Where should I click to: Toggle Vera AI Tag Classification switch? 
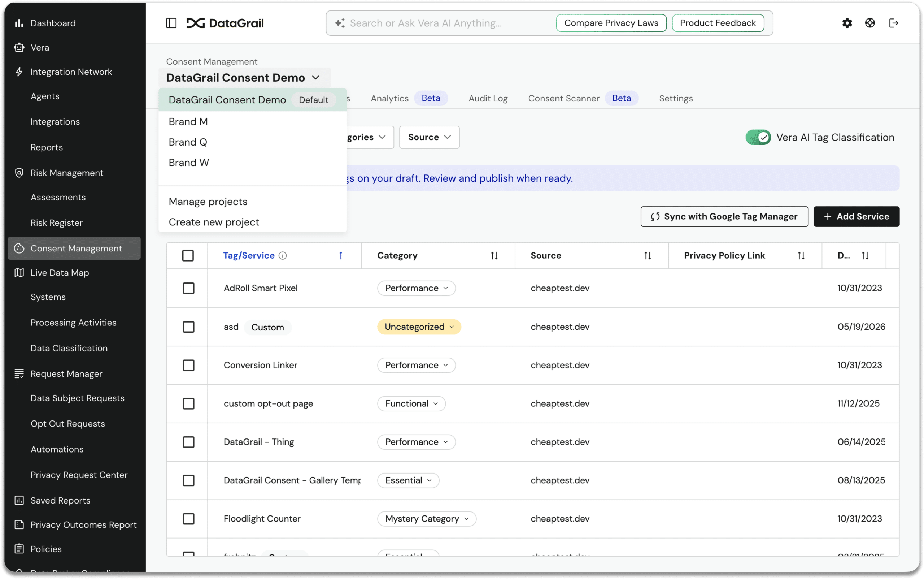click(x=758, y=137)
